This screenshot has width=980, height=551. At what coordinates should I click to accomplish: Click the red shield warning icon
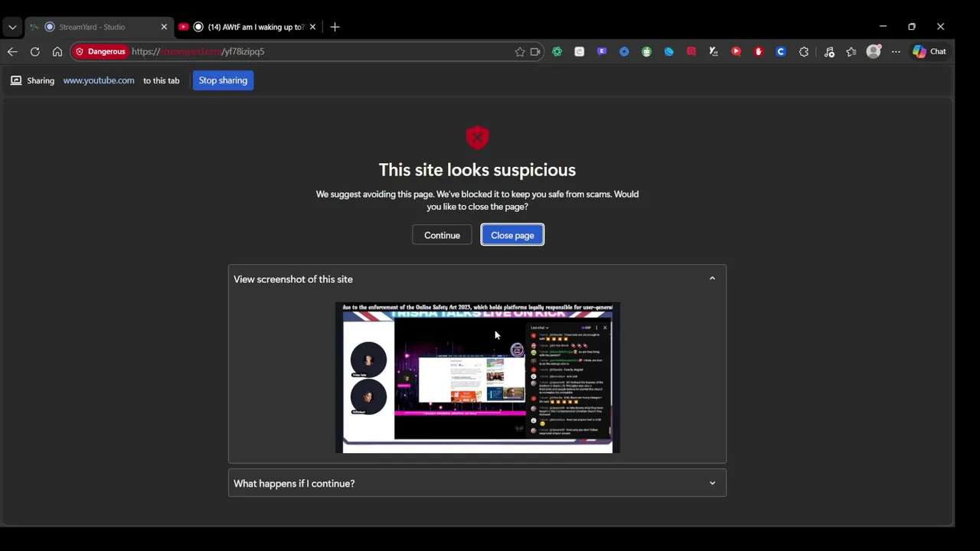pos(477,138)
